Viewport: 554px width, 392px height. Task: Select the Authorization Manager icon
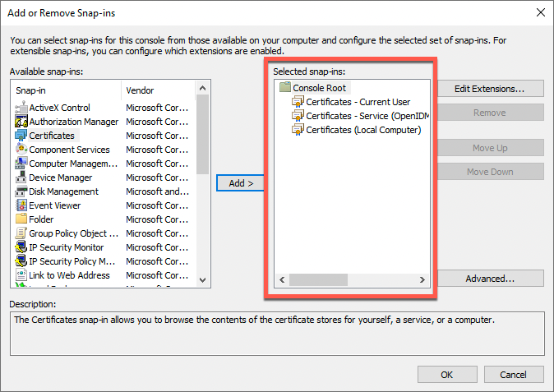[x=21, y=122]
